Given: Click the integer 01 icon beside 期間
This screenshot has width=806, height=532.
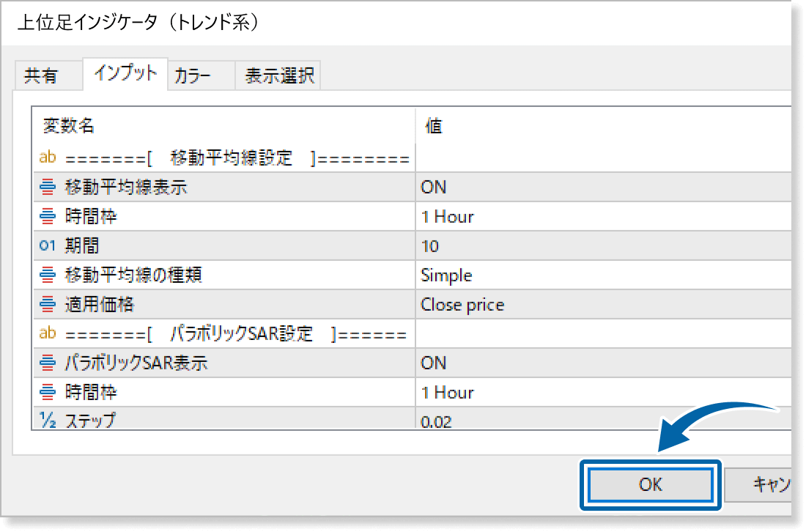Looking at the screenshot, I should [x=48, y=246].
